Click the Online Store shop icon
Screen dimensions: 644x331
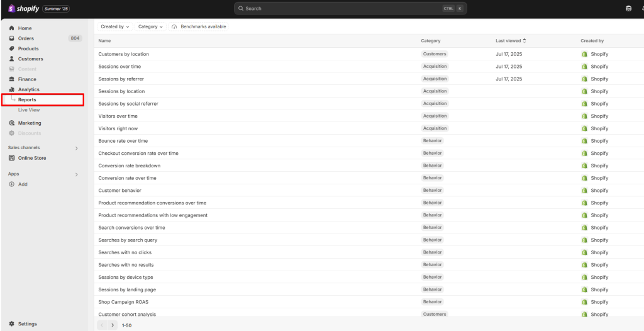tap(11, 158)
